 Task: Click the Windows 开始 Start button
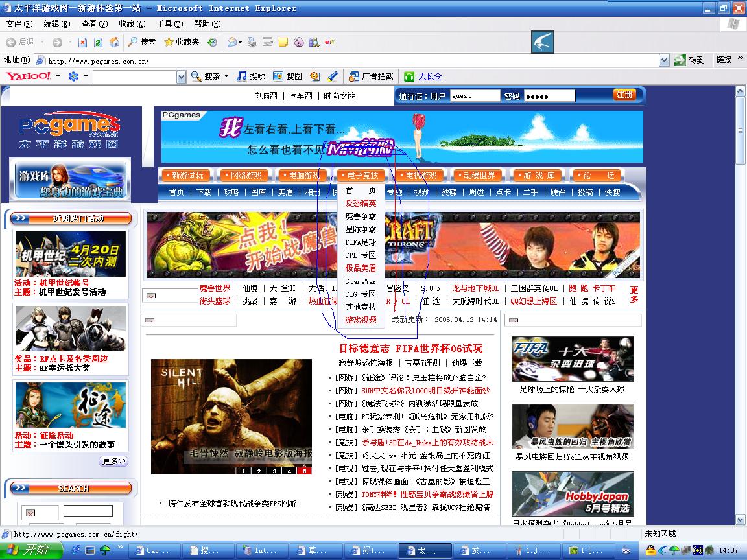click(x=30, y=550)
